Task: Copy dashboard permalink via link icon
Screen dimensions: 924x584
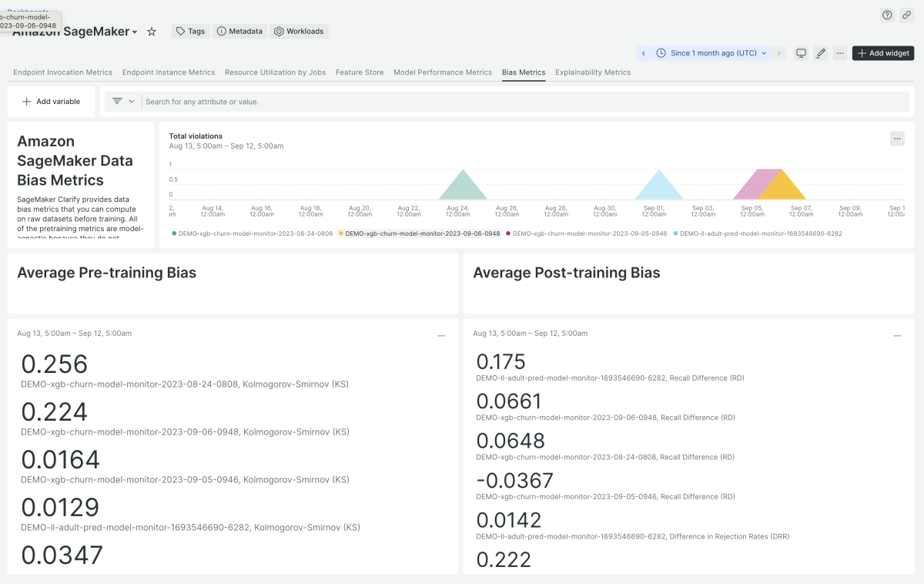Action: coord(907,15)
